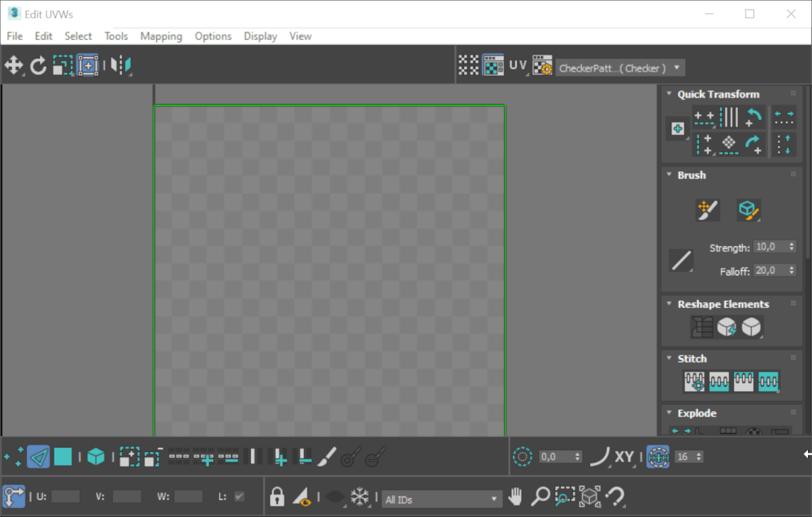This screenshot has width=812, height=517.
Task: Select the Move tool in top toolbar
Action: [14, 66]
